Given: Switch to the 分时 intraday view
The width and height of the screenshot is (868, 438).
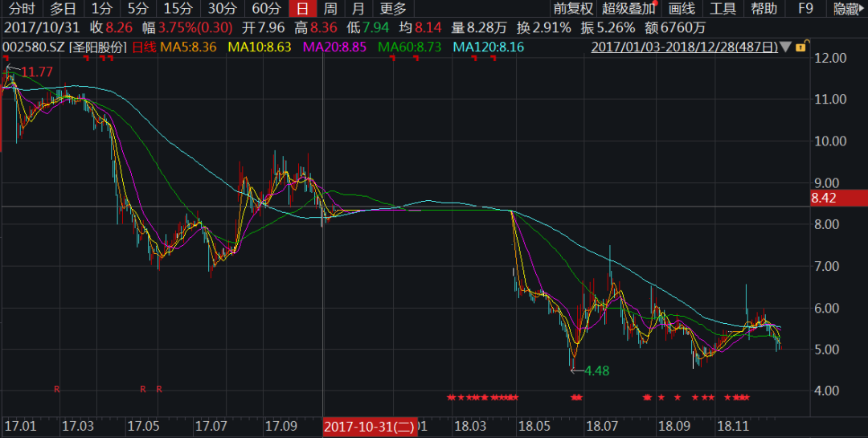Looking at the screenshot, I should pos(22,9).
